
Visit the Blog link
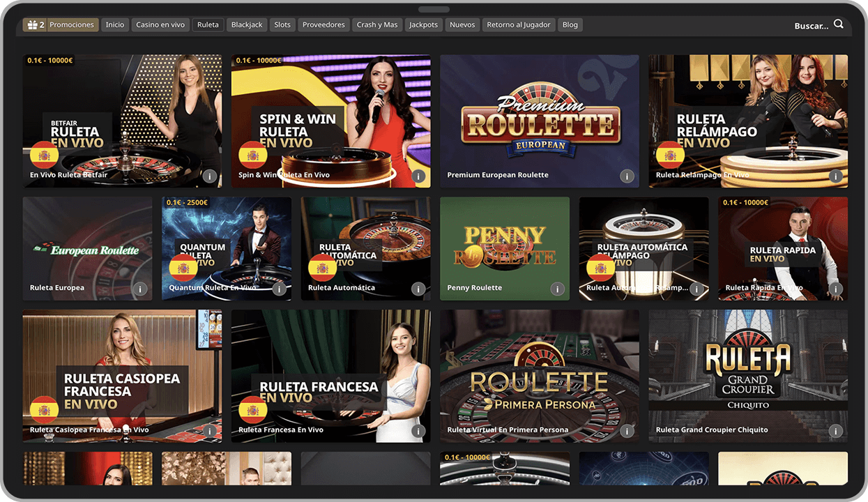coord(570,25)
